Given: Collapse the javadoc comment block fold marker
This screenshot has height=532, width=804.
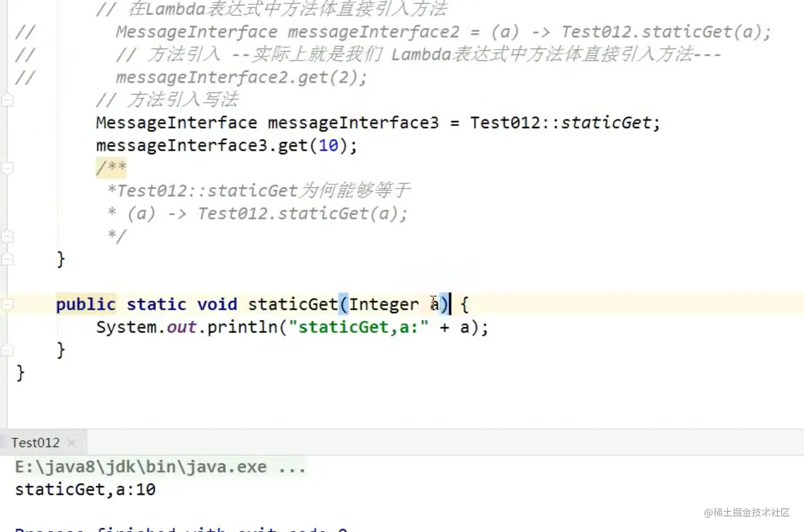Looking at the screenshot, I should (x=7, y=168).
